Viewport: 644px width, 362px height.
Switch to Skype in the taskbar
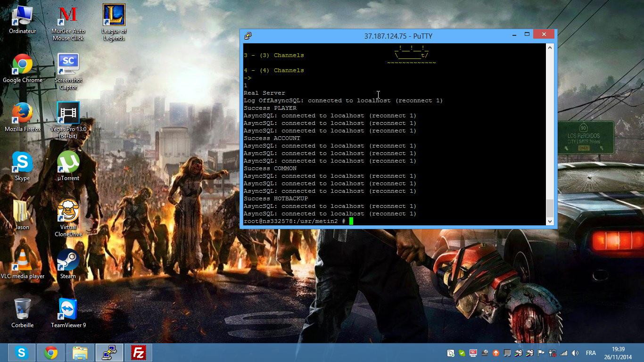pos(21,353)
